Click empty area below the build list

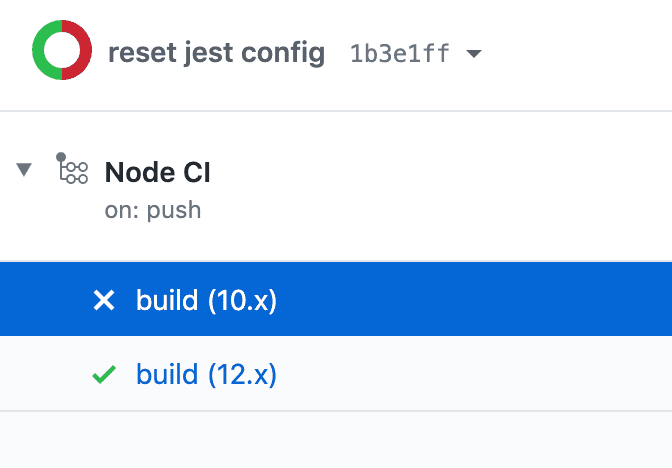point(336,440)
